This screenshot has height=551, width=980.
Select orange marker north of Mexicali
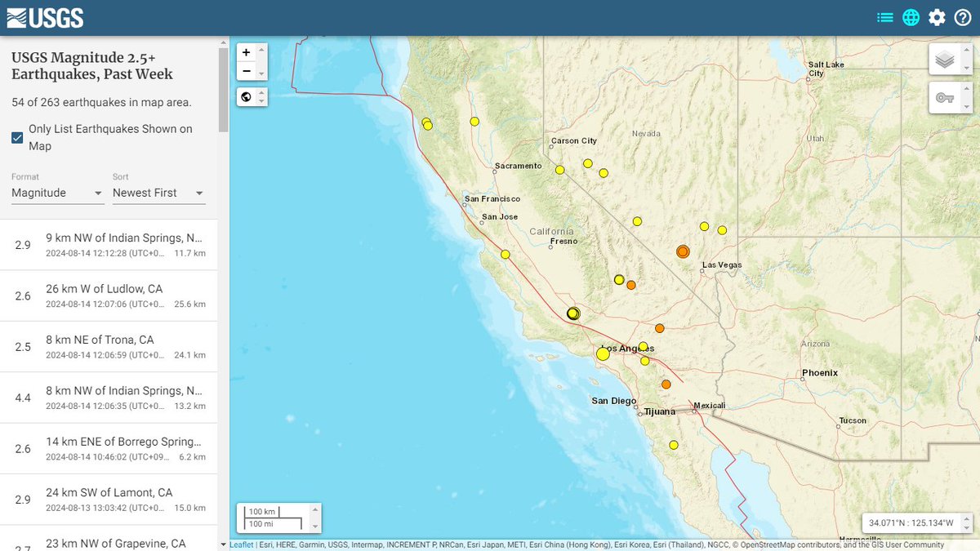click(666, 384)
